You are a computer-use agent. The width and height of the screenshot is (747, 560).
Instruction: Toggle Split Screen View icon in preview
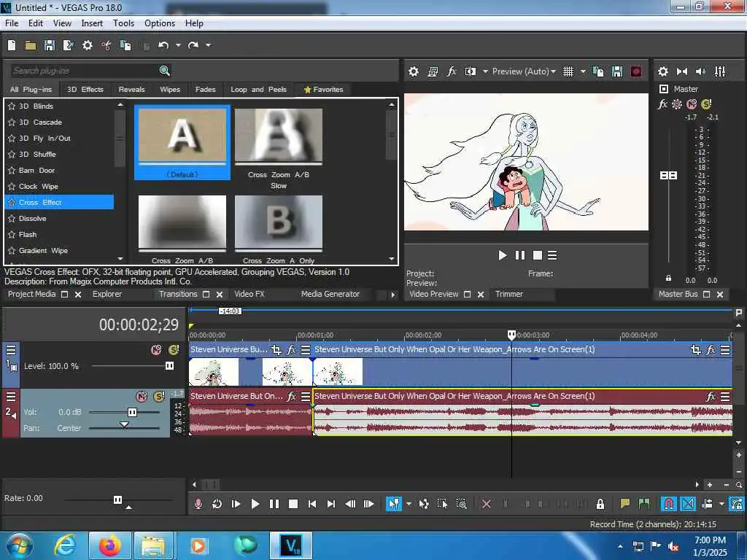[471, 71]
